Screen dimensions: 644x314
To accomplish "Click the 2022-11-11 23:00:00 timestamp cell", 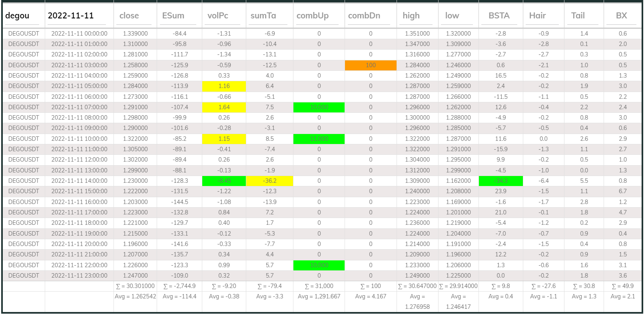I will coord(79,276).
